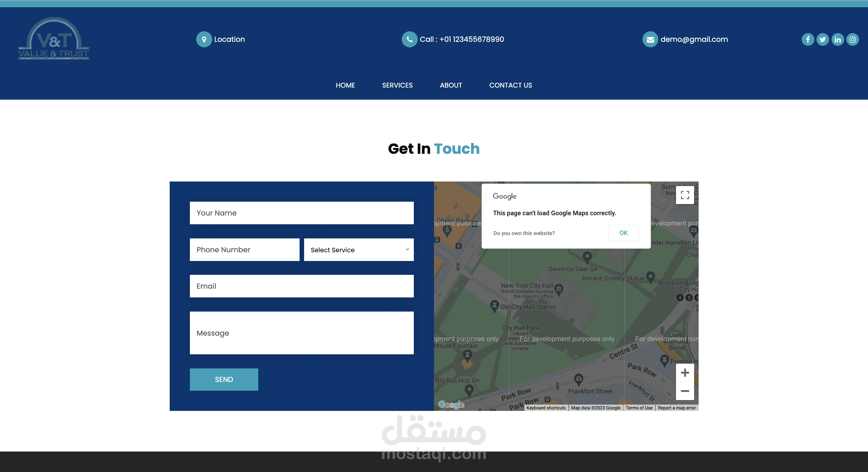Viewport: 868px width, 472px height.
Task: Click the location pin icon
Action: [x=204, y=39]
